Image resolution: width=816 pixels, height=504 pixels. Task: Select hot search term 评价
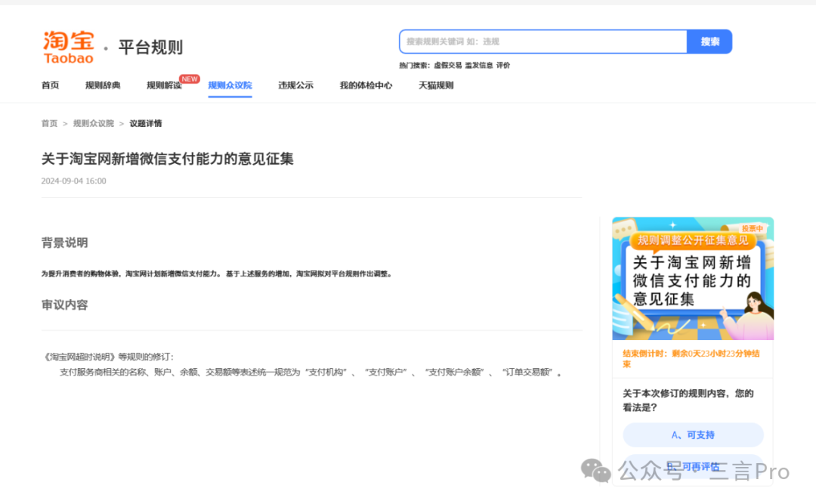pos(503,65)
